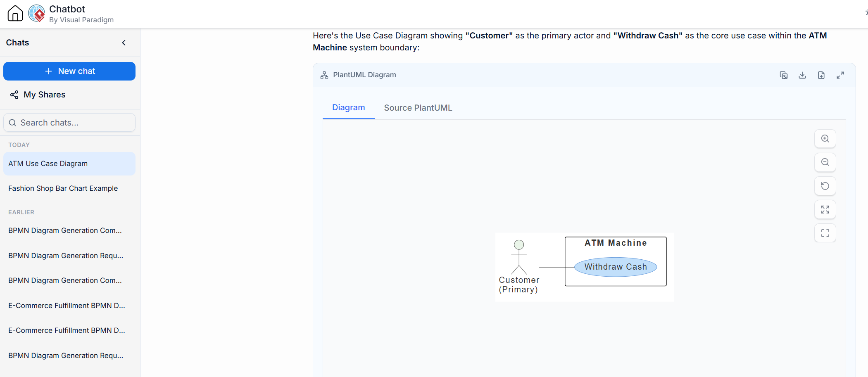The image size is (868, 377).
Task: Zoom in on the diagram
Action: [825, 139]
